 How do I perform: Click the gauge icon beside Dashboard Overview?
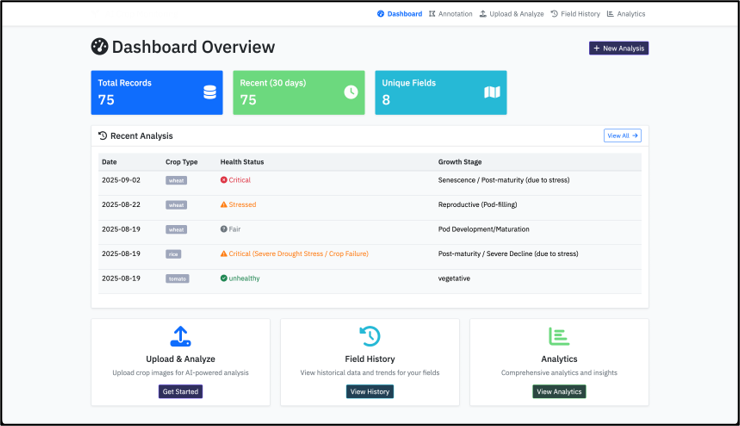99,47
